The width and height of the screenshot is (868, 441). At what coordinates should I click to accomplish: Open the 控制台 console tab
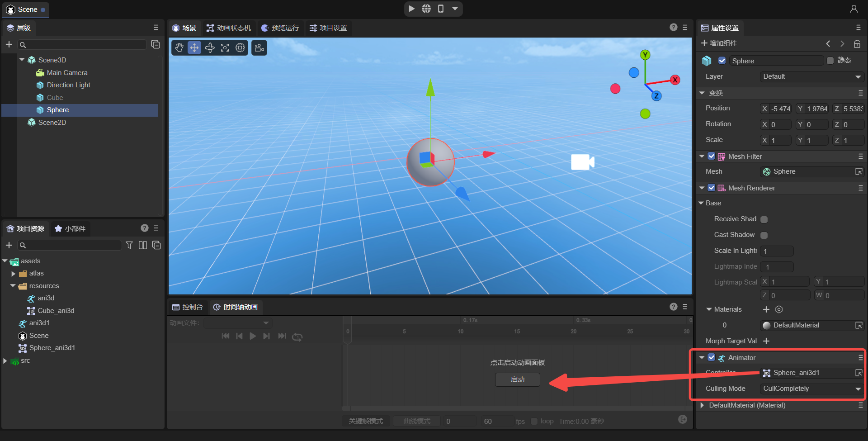click(188, 307)
